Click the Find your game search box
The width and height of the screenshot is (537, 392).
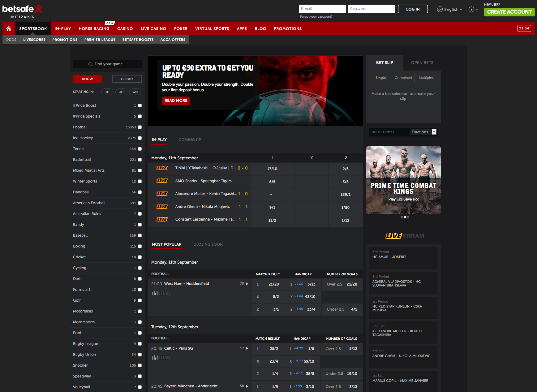click(107, 64)
